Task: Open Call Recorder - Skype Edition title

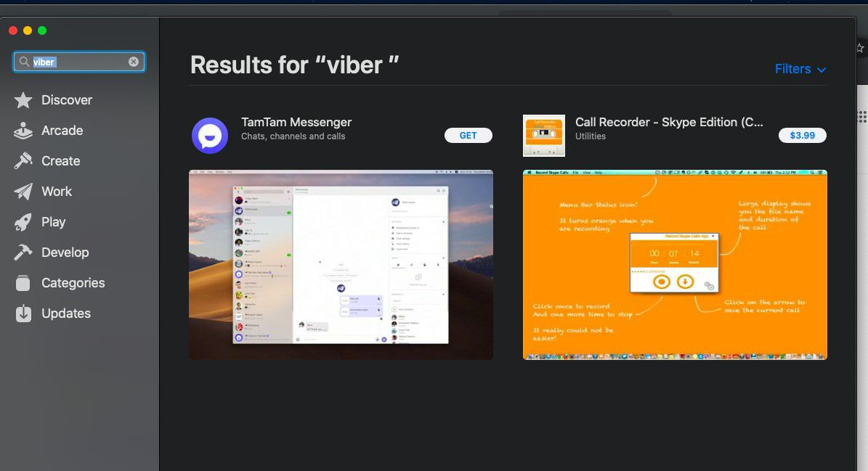Action: pos(669,122)
